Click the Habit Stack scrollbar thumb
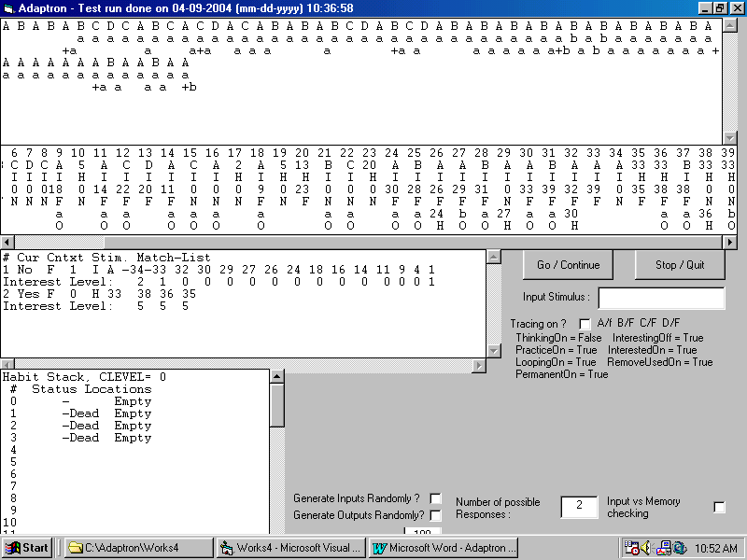The width and height of the screenshot is (747, 560). coord(277,405)
